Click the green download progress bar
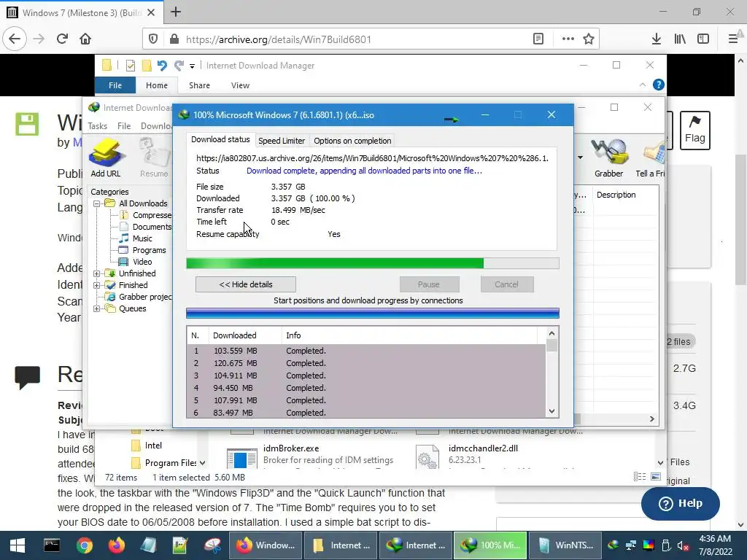The height and width of the screenshot is (560, 747). 373,263
